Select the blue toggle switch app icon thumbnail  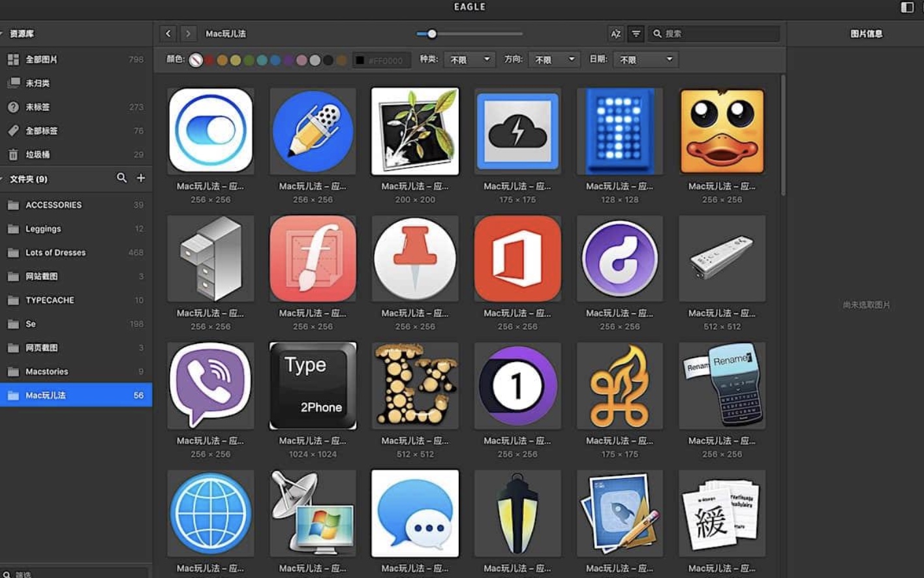[211, 130]
